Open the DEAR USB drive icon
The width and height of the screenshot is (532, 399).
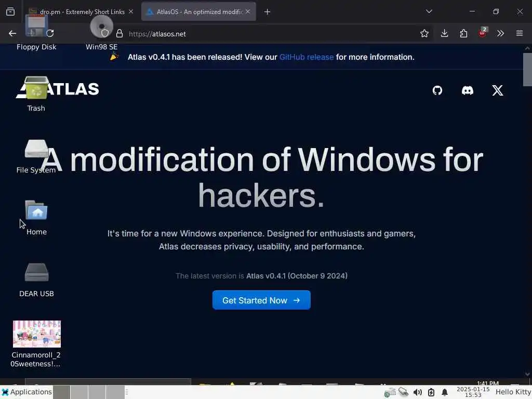point(36,280)
